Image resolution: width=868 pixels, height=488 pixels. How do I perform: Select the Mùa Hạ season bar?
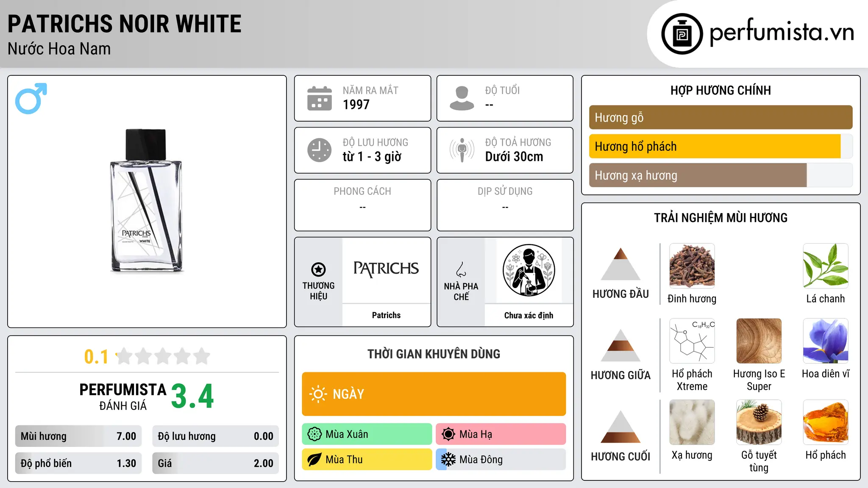pyautogui.click(x=501, y=434)
